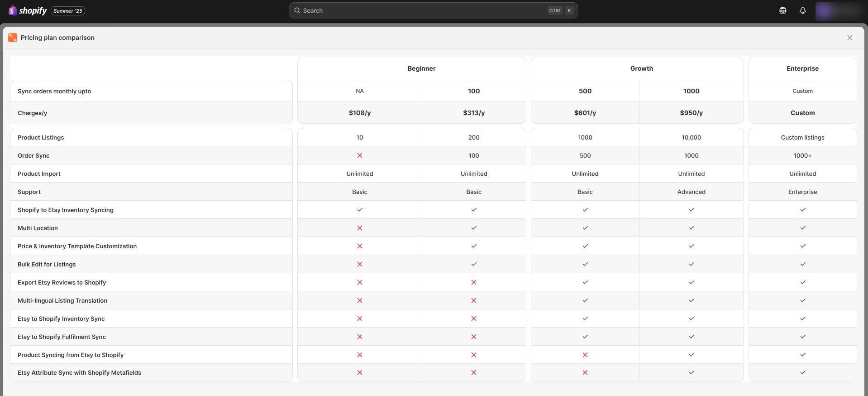This screenshot has width=868, height=396.
Task: Select Price & Inventory Template Customization label
Action: (77, 246)
